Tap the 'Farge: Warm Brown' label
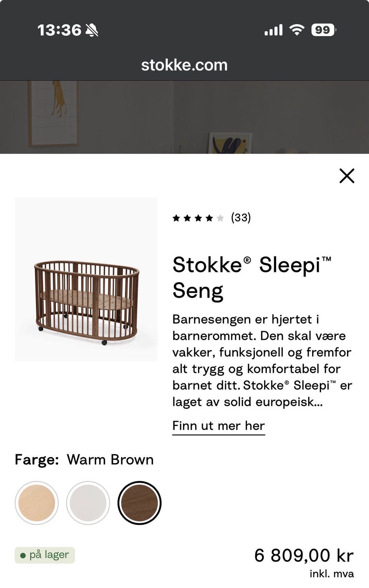Image resolution: width=369 pixels, height=588 pixels. click(84, 460)
